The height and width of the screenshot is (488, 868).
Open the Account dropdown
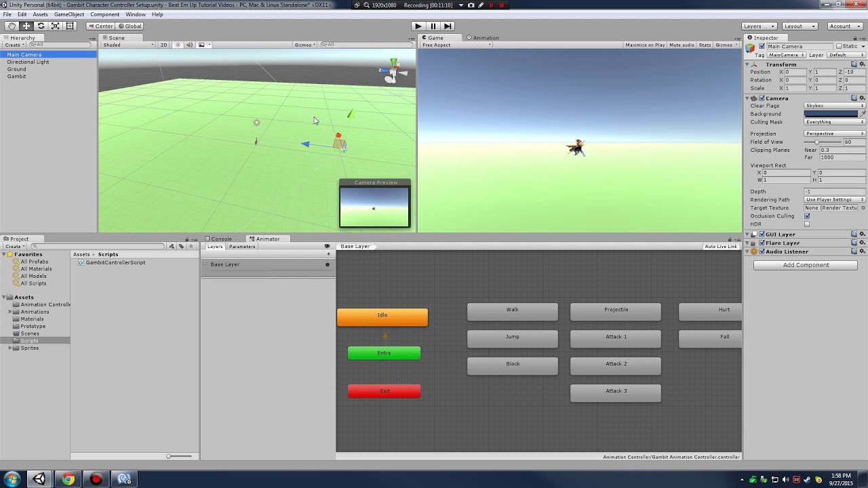tap(845, 26)
